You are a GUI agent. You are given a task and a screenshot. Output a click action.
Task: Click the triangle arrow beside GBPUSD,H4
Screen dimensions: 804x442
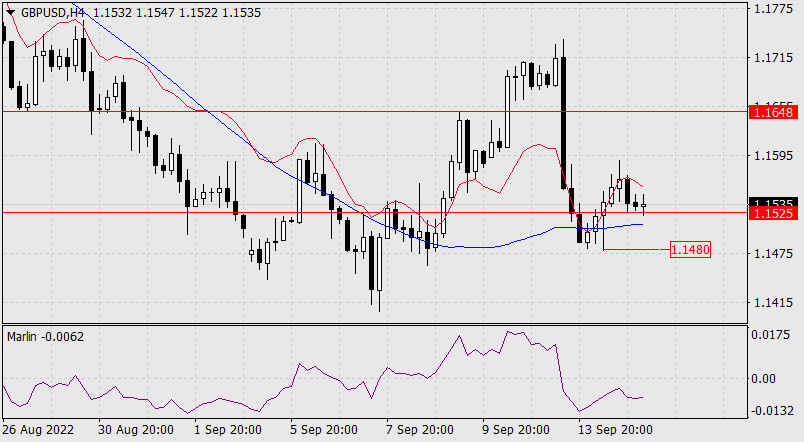click(x=9, y=11)
